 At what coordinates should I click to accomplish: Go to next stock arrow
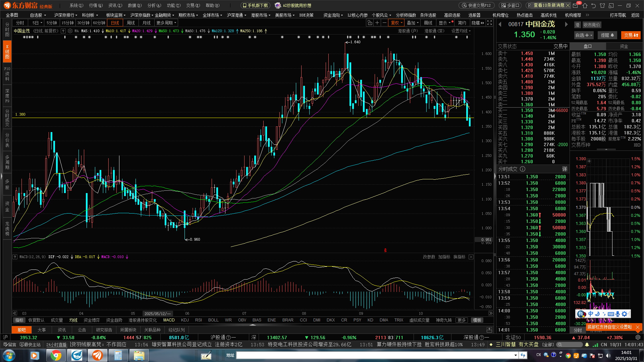[x=566, y=24]
